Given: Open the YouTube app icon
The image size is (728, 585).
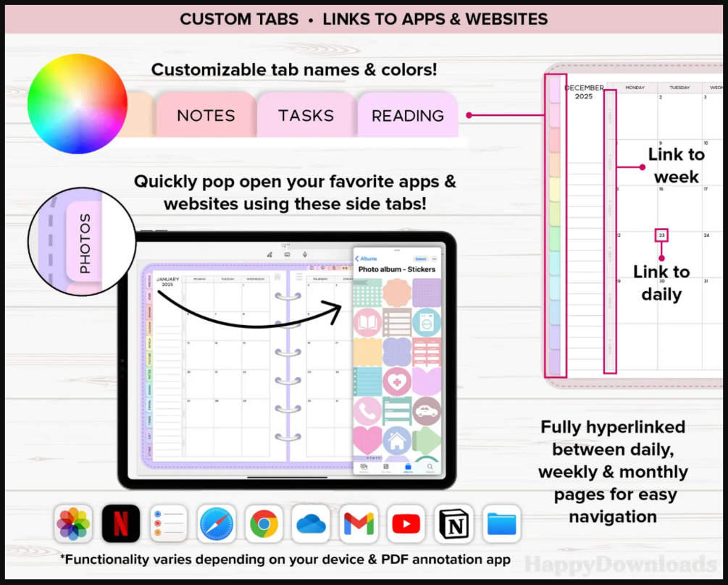Looking at the screenshot, I should click(x=406, y=523).
